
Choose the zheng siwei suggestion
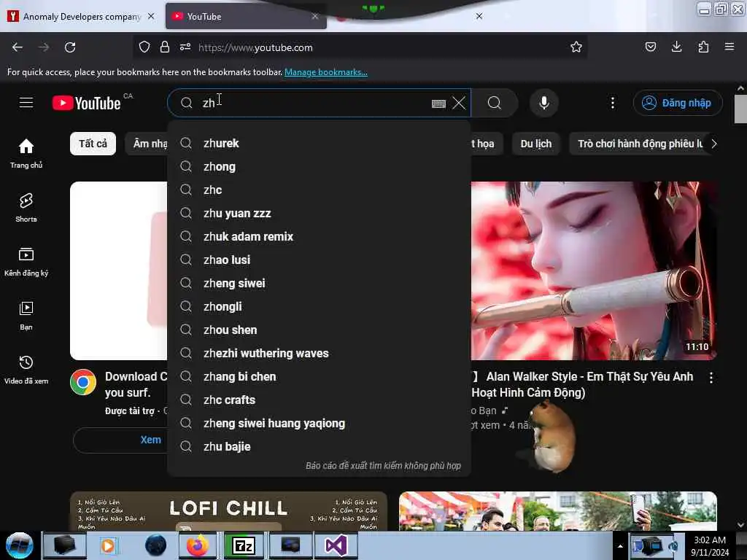(x=320, y=284)
